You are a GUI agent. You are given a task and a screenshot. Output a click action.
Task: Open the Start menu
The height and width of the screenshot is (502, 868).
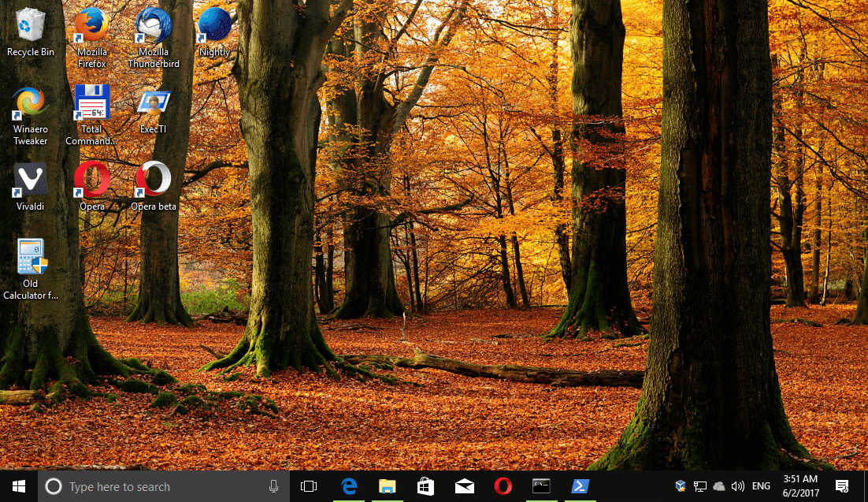(x=17, y=486)
